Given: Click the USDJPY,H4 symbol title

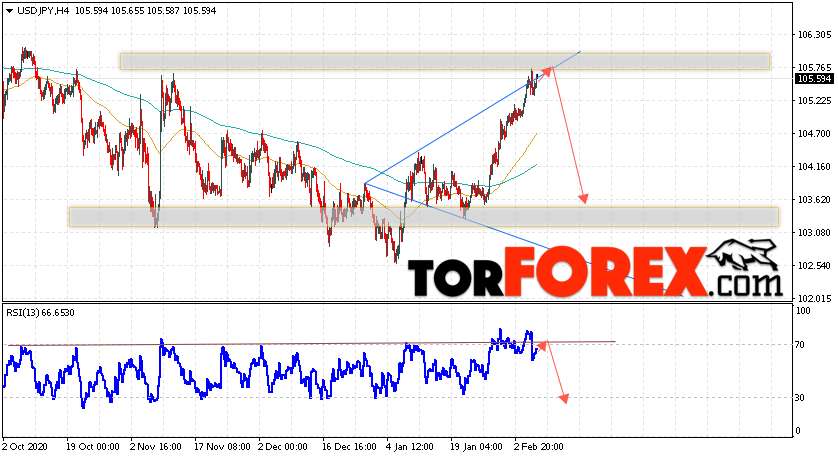Looking at the screenshot, I should 44,11.
